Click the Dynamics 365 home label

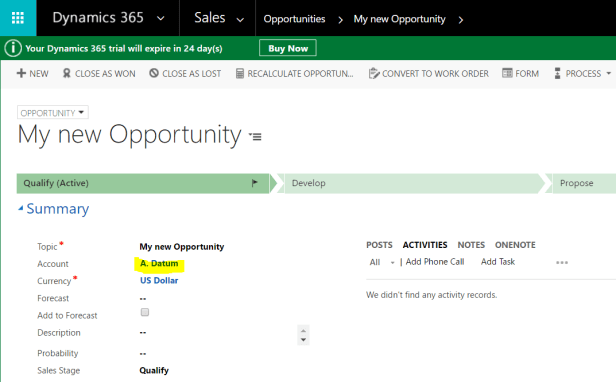[98, 18]
